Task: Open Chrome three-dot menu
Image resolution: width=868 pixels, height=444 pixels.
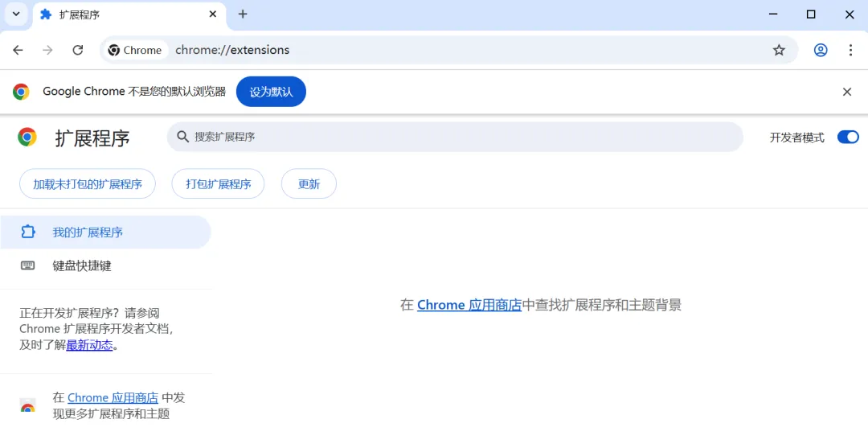Action: click(850, 51)
